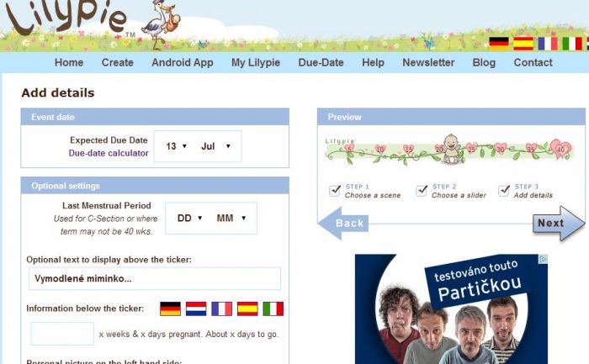Click the baby ticker slider preview
Image resolution: width=589 pixels, height=364 pixels.
[x=448, y=150]
